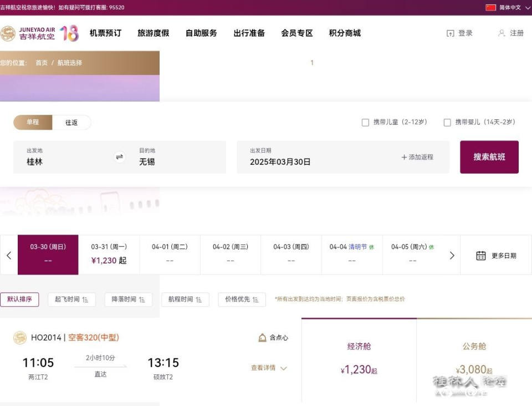Click 添加返程 add return link

417,157
